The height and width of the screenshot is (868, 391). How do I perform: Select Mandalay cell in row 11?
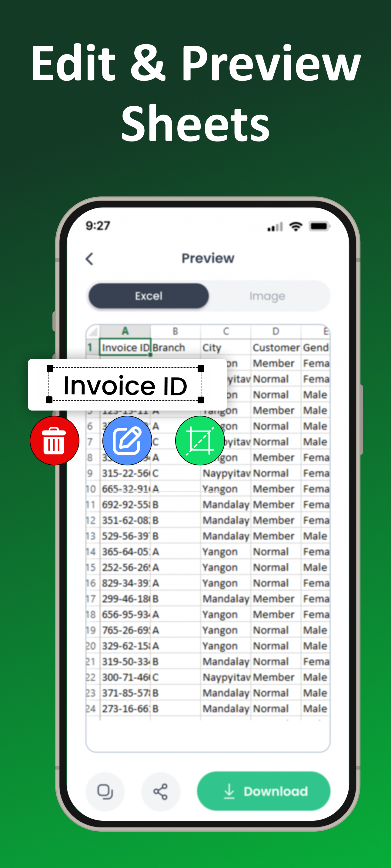[x=226, y=504]
